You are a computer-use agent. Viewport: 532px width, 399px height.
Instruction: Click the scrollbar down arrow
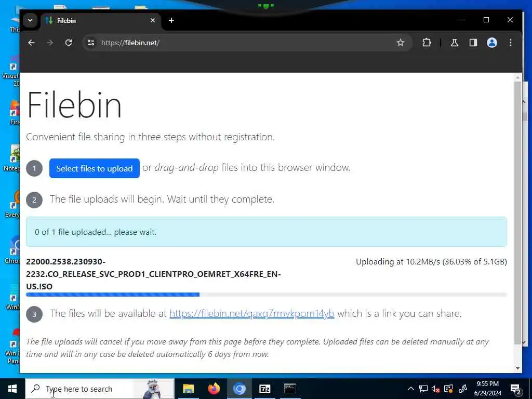pyautogui.click(x=517, y=368)
